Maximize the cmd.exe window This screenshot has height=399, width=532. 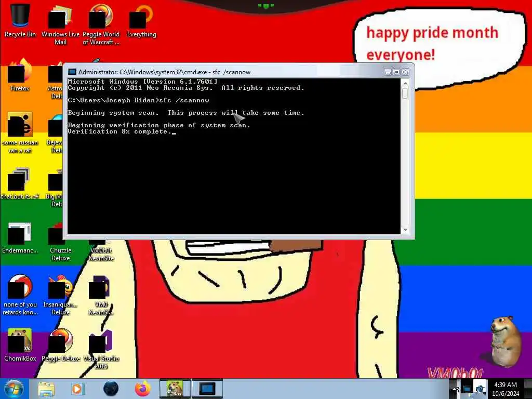(x=396, y=72)
